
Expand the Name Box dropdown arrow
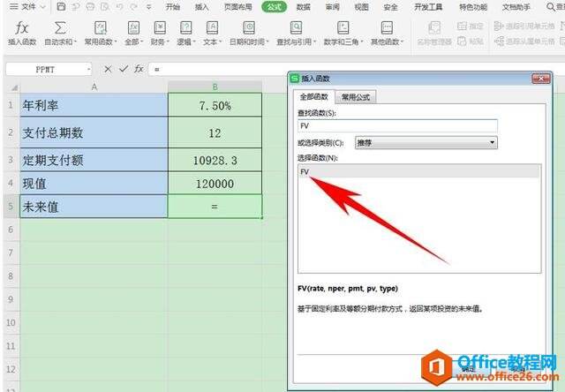point(88,69)
